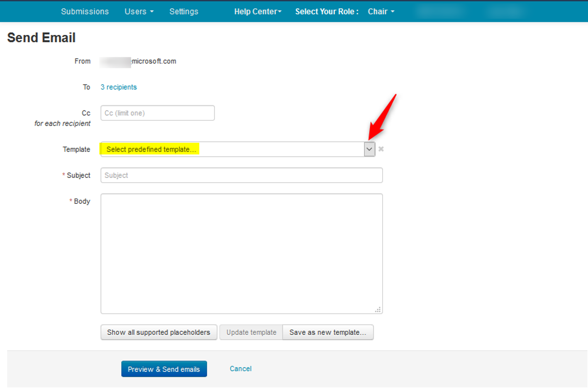Click the Send Email heading

coord(41,38)
